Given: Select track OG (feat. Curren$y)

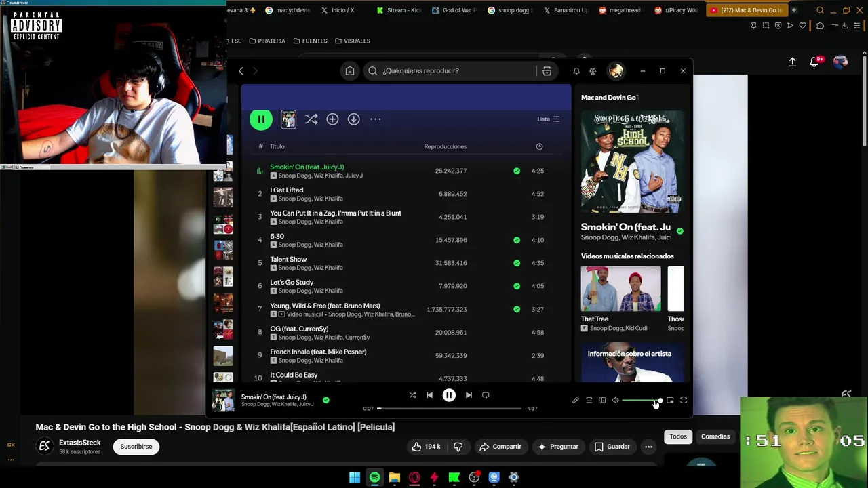Looking at the screenshot, I should [x=299, y=329].
